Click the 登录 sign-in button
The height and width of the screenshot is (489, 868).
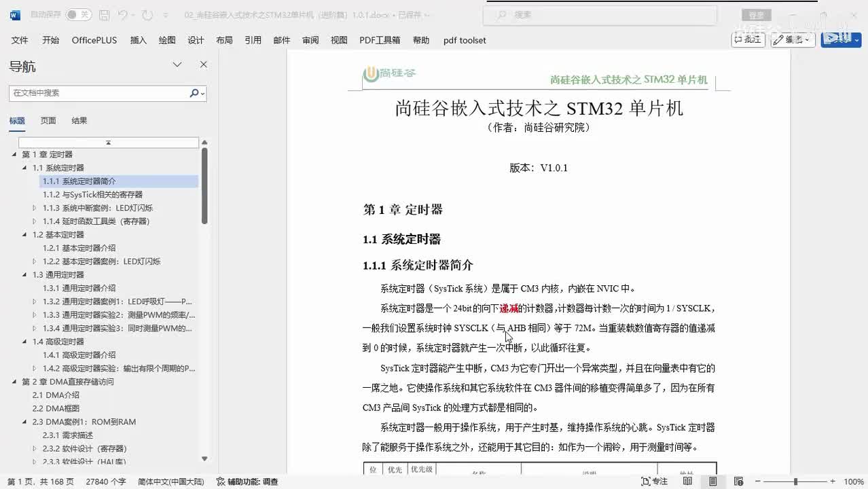[x=757, y=15]
